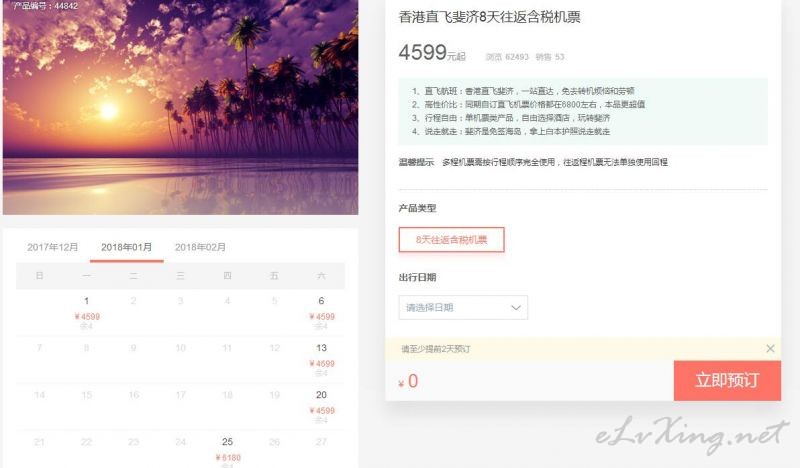800x468 pixels.
Task: Switch to the 2017年12月 calendar tab
Action: (x=53, y=247)
